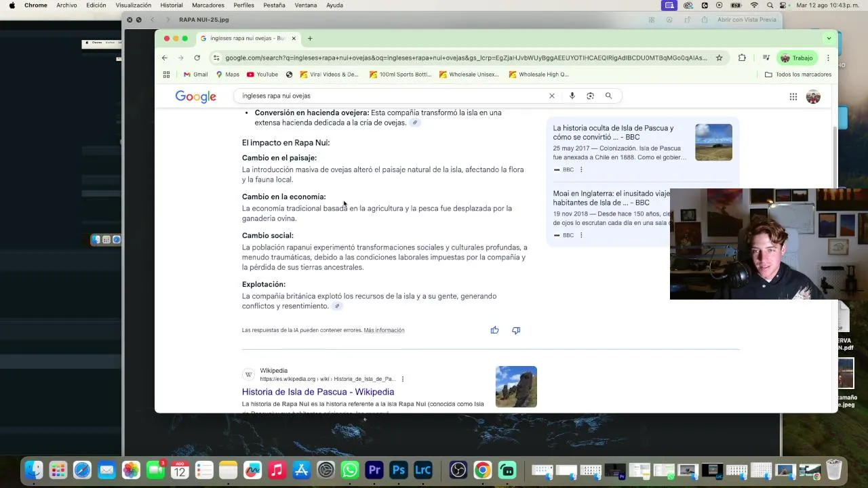Open the Google account avatar

[813, 97]
